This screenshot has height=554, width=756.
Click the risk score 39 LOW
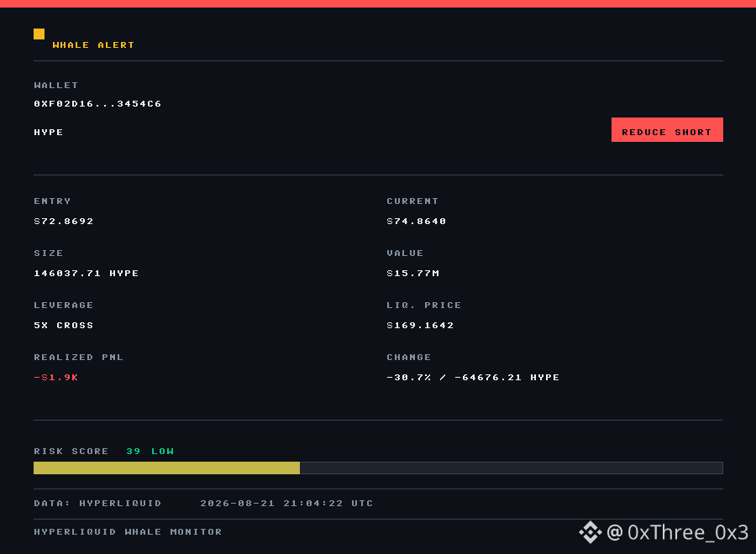pyautogui.click(x=150, y=451)
